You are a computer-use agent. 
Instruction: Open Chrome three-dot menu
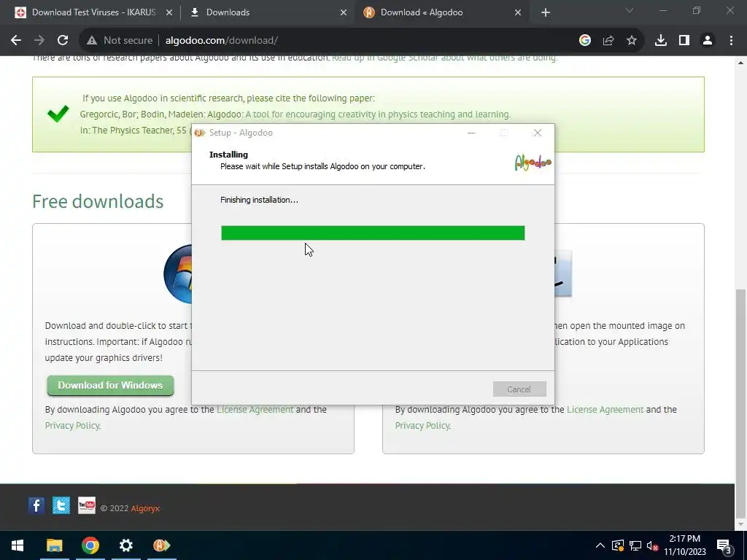coord(731,41)
